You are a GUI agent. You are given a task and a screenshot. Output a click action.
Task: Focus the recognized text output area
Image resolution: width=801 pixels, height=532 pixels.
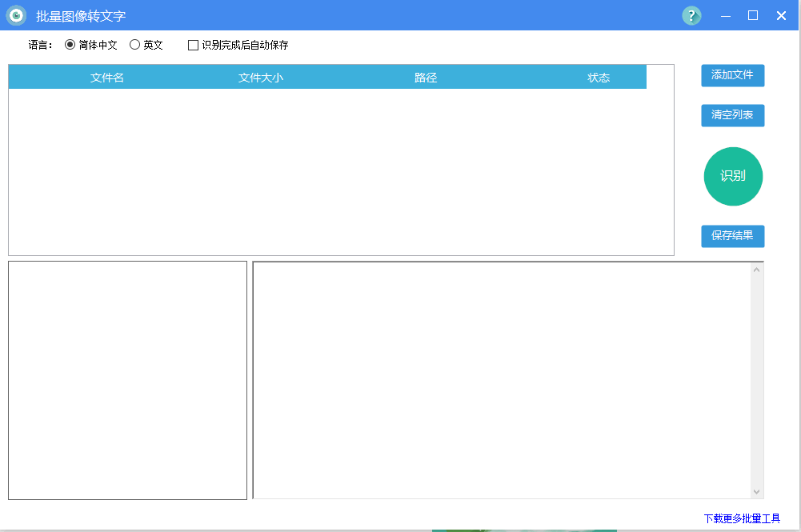tap(503, 380)
